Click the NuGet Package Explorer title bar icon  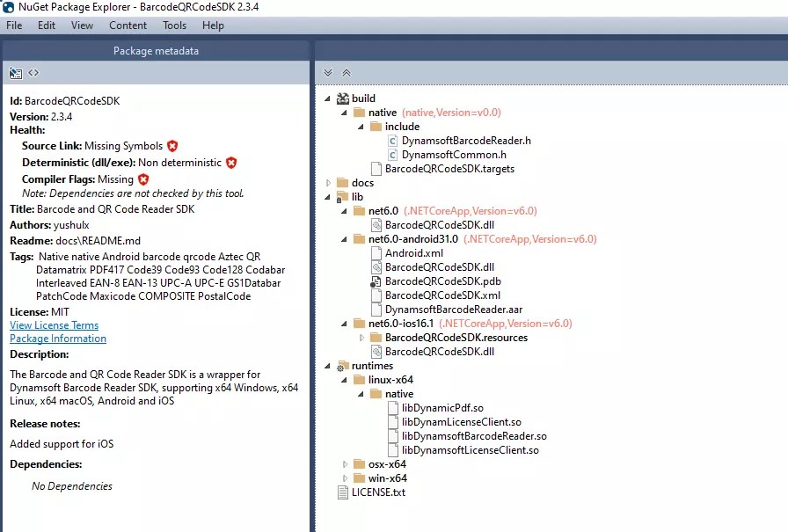(8, 7)
